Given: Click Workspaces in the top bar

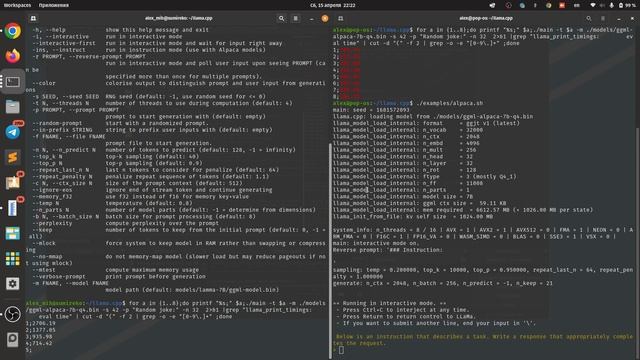Looking at the screenshot, I should click(17, 5).
